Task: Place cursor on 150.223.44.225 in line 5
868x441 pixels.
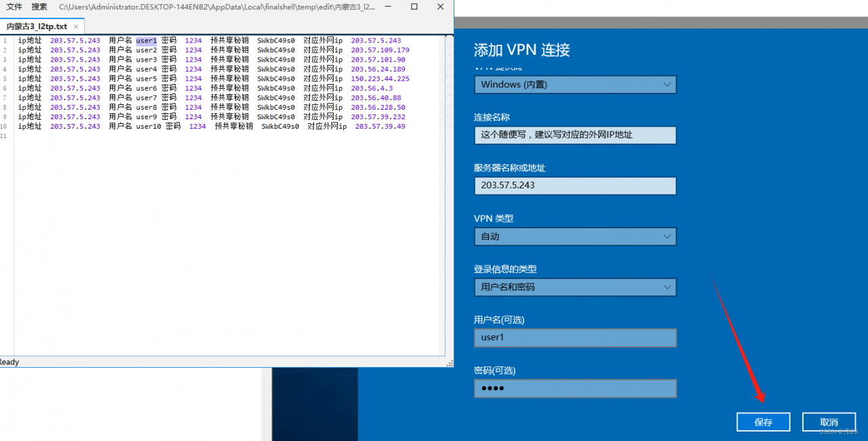Action: pyautogui.click(x=380, y=79)
